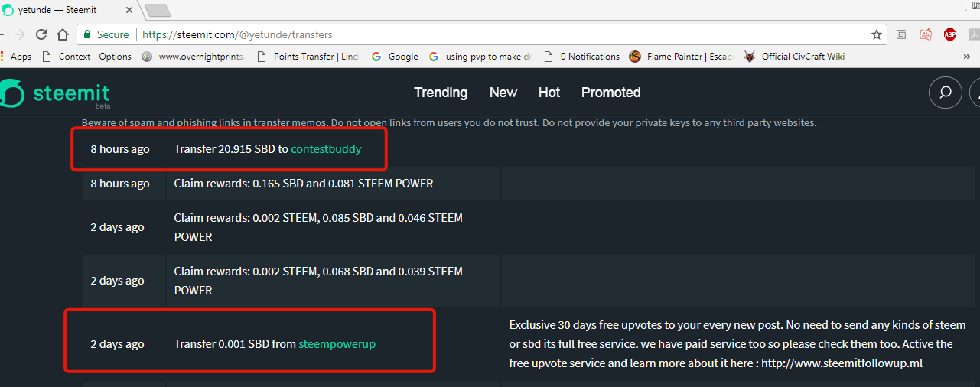The image size is (980, 387).
Task: Open the Google bookmark
Action: click(395, 57)
